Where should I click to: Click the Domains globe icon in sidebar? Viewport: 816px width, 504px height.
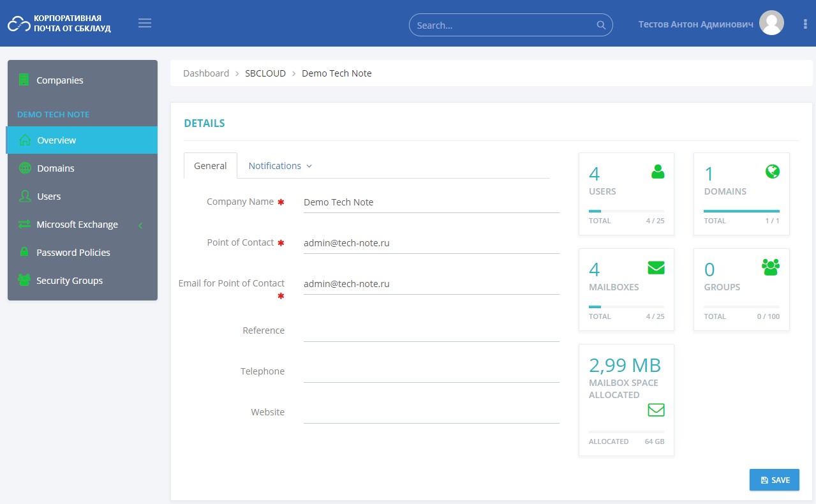(x=25, y=168)
